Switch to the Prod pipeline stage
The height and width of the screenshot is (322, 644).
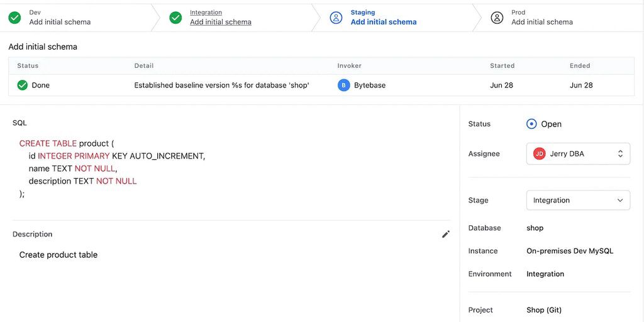pos(541,22)
